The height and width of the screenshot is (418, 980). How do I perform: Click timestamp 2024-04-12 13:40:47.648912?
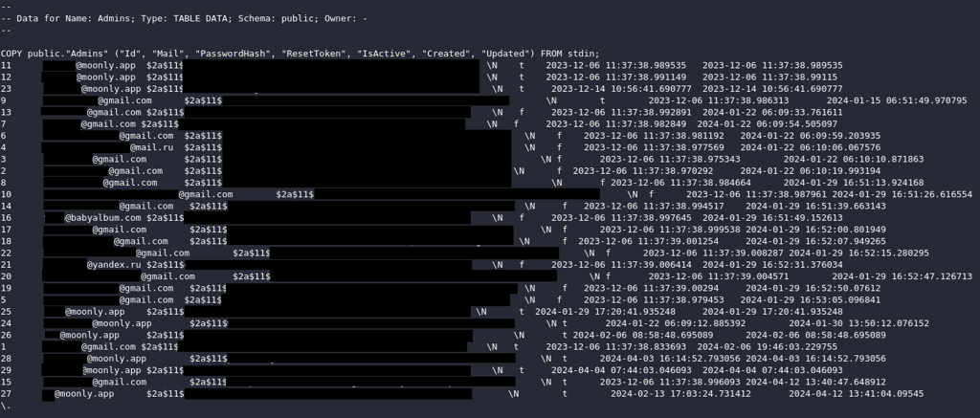click(815, 382)
